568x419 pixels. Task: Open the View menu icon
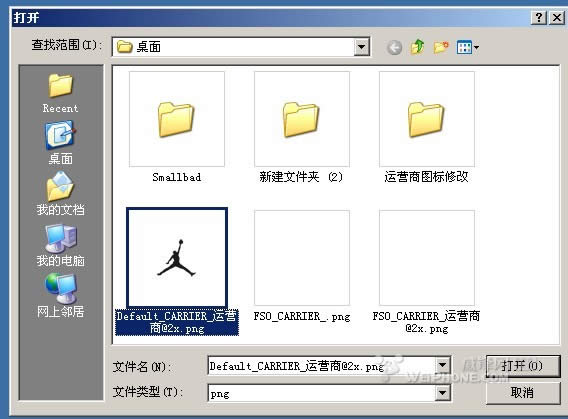[x=467, y=47]
